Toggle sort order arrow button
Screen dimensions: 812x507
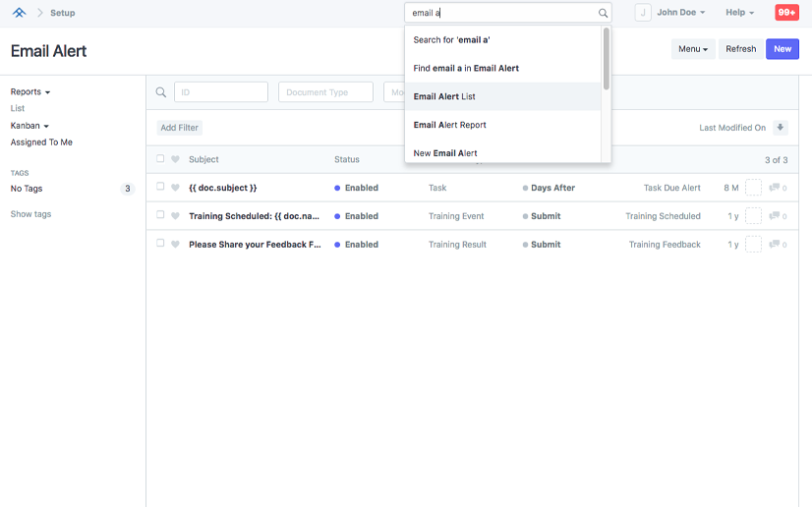click(x=781, y=128)
